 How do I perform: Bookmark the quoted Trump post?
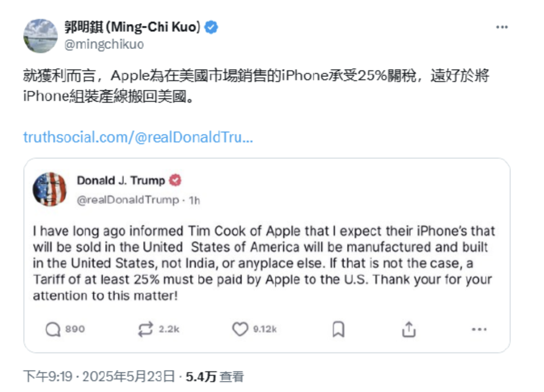[338, 329]
